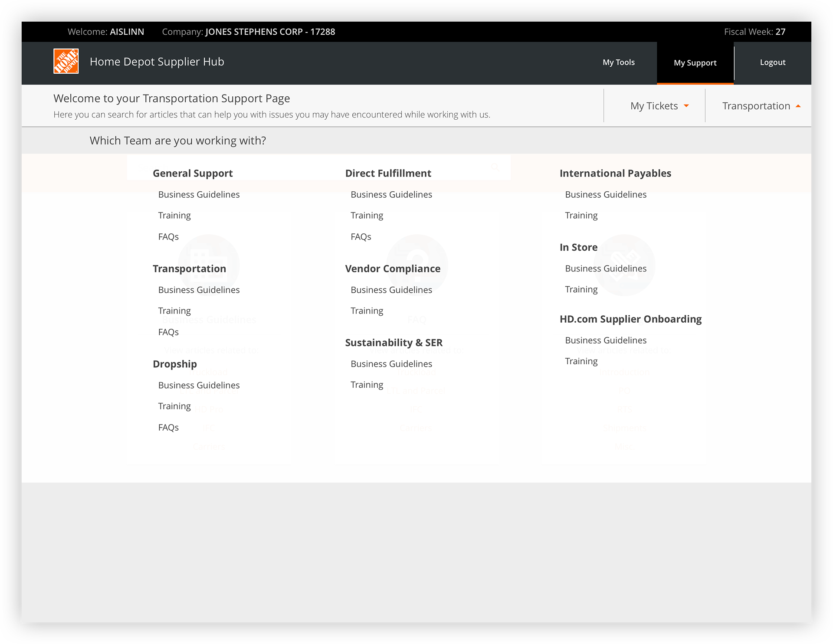833x644 pixels.
Task: Open Business Guidelines under Dropship
Action: 199,386
